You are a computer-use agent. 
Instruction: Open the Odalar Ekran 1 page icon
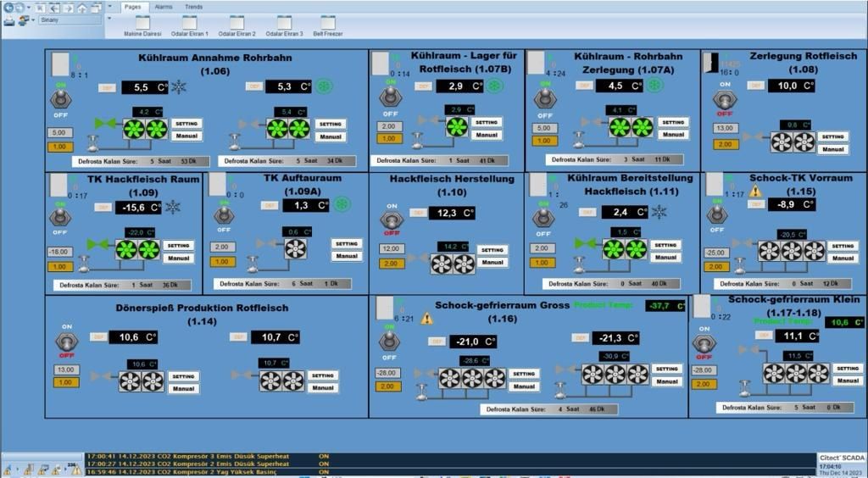click(x=189, y=23)
